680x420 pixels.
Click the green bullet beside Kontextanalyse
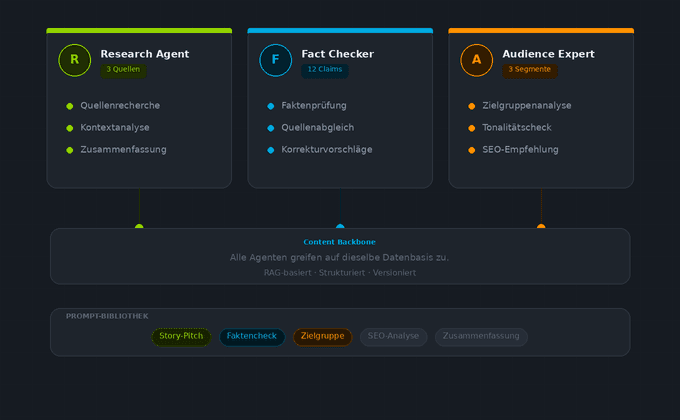pos(69,128)
